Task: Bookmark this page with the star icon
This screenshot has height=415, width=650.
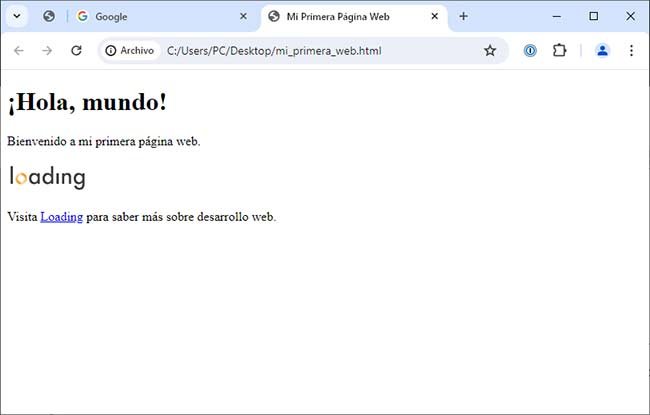Action: [490, 50]
